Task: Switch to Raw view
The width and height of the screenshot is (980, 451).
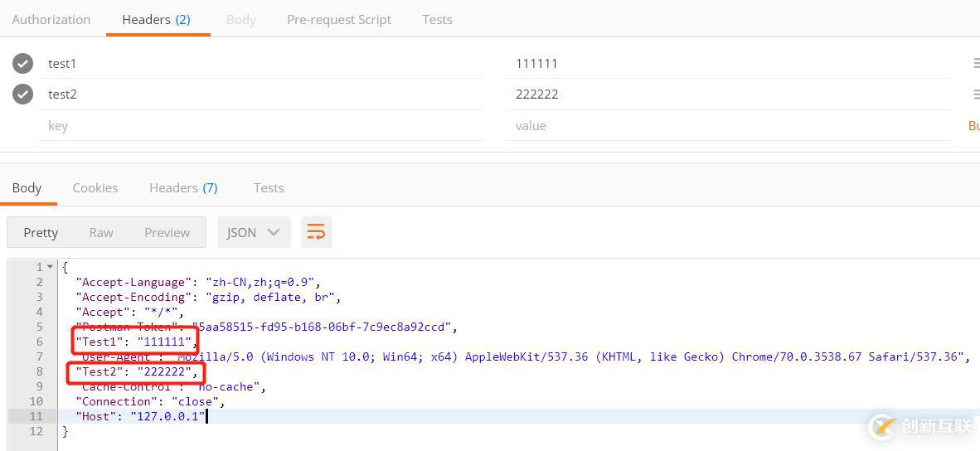Action: [101, 232]
